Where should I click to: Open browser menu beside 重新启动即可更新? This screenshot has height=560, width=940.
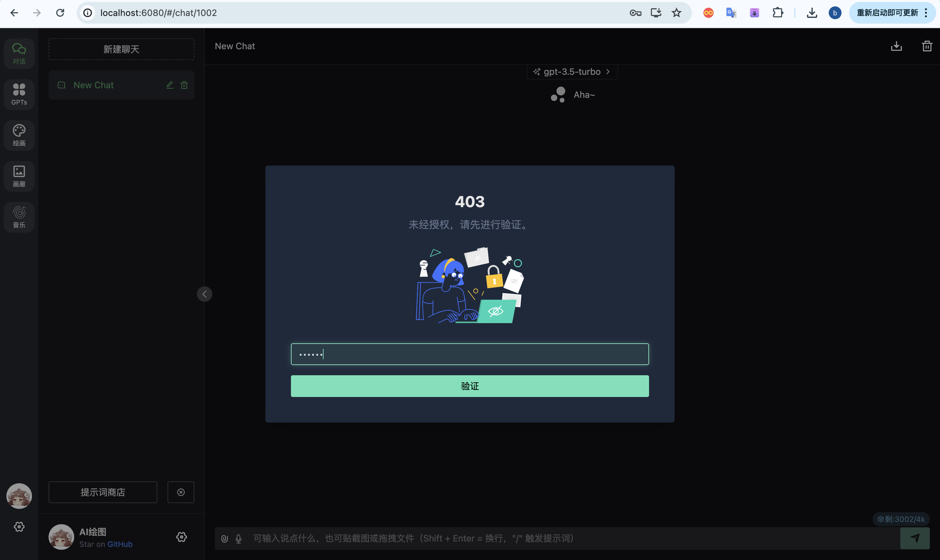(926, 13)
